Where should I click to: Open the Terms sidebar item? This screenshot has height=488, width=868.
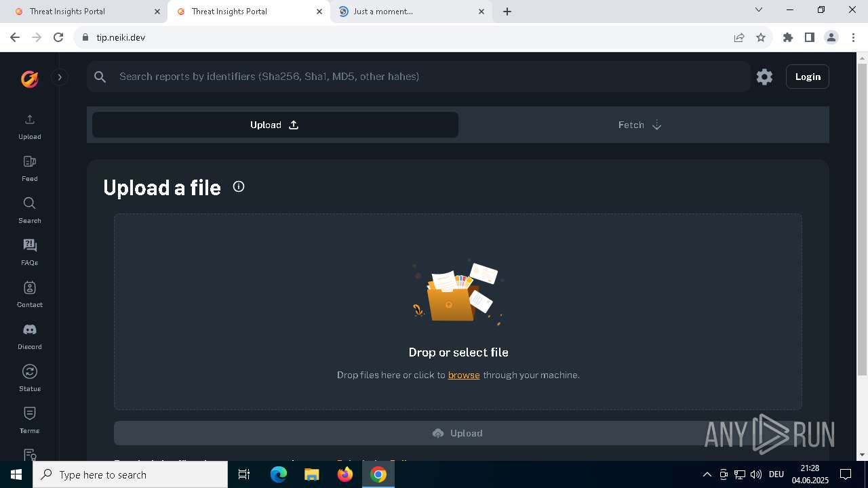(x=29, y=421)
